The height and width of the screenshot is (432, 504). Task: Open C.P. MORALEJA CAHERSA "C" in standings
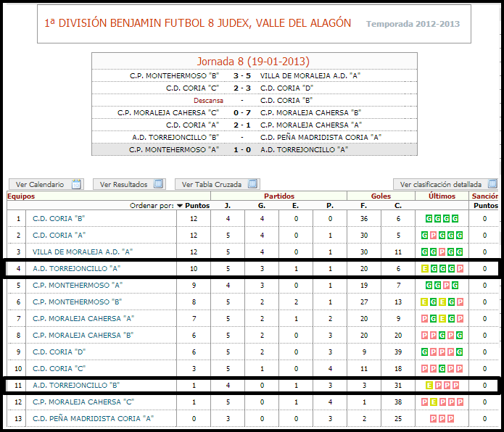click(83, 402)
